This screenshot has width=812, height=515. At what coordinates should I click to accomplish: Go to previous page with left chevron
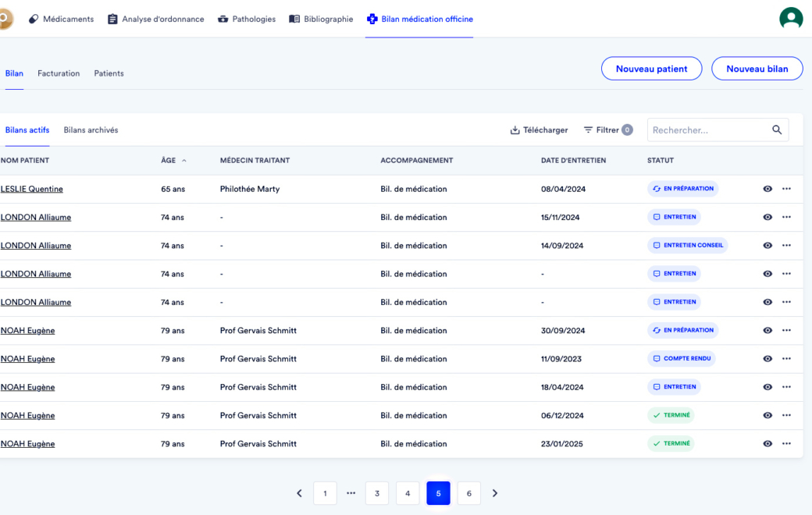[x=299, y=493]
